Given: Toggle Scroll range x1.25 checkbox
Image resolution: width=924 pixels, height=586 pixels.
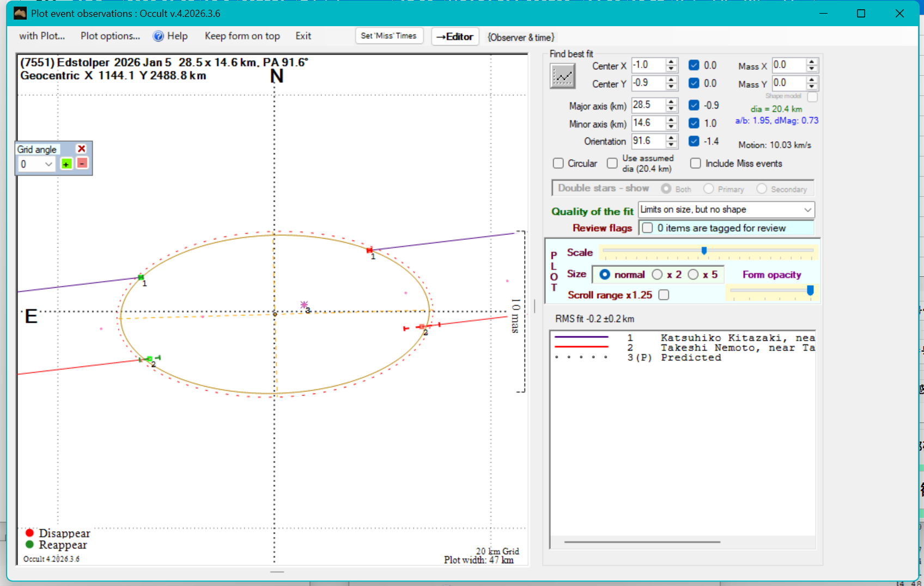Looking at the screenshot, I should coord(664,295).
